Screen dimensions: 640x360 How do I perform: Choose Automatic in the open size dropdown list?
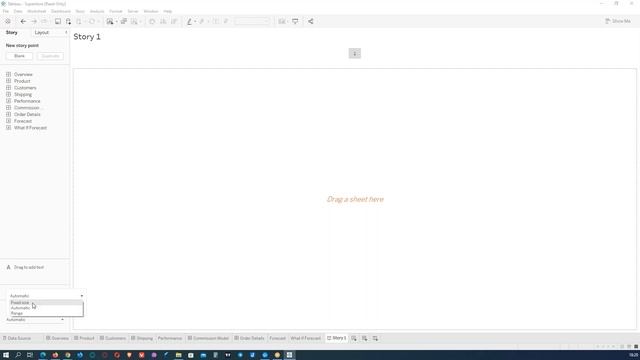coord(46,308)
